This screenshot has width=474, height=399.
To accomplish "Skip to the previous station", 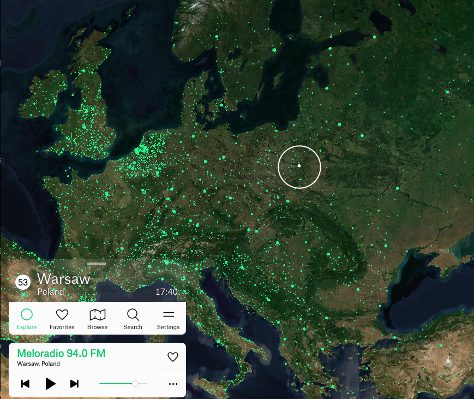I will 25,384.
